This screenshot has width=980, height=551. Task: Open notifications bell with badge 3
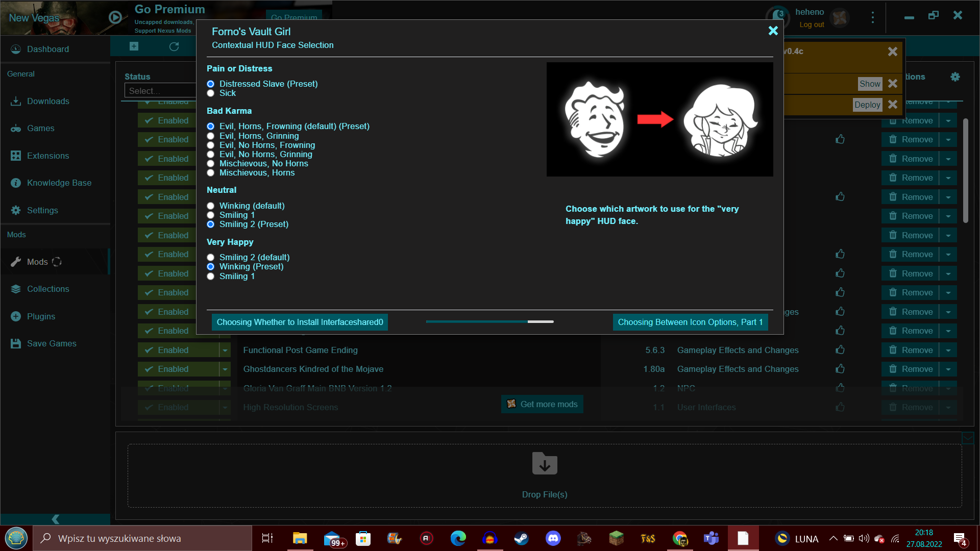pos(777,17)
